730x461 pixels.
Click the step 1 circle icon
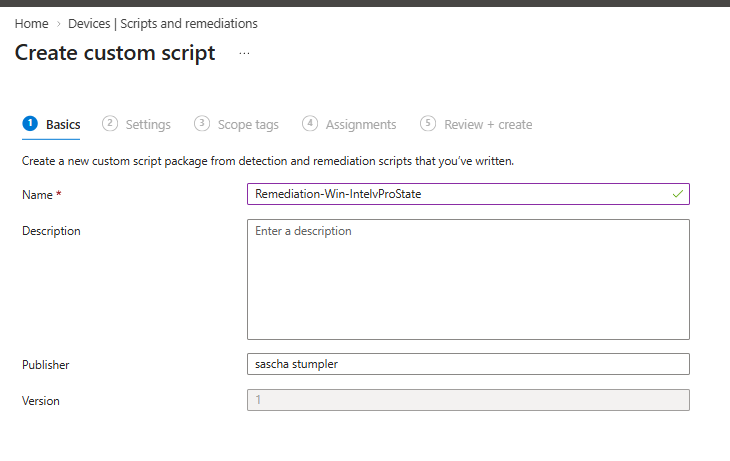click(x=30, y=123)
